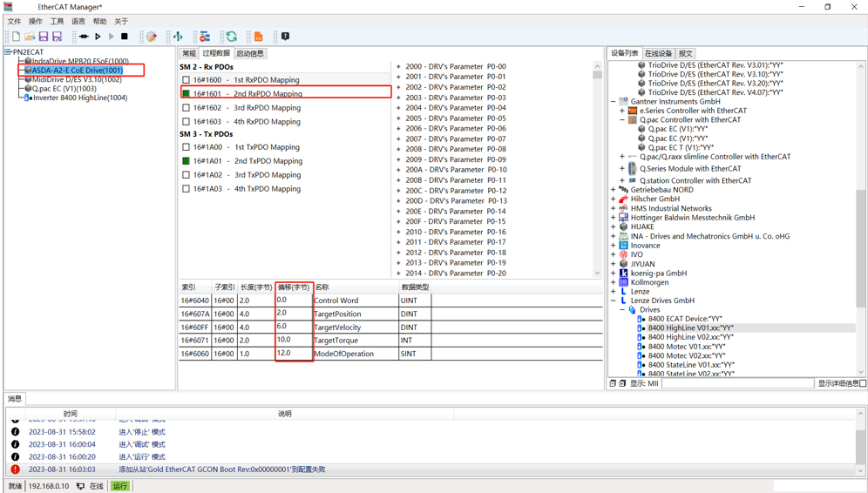Click the greyed-out play icon

point(111,37)
